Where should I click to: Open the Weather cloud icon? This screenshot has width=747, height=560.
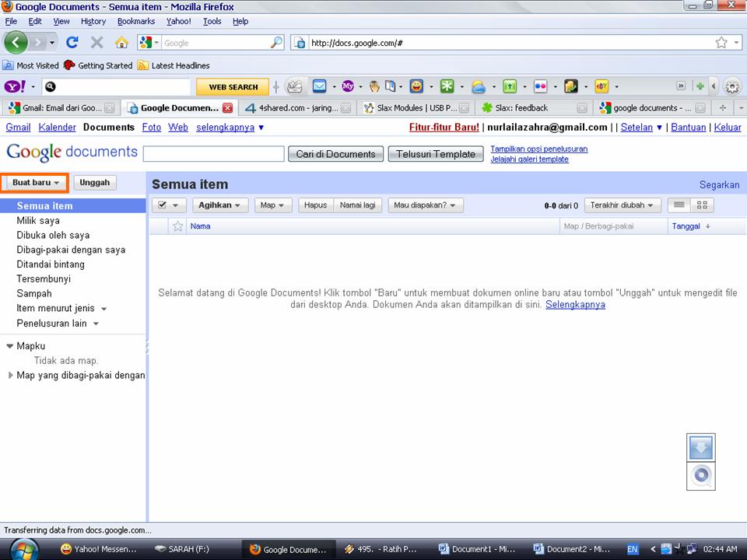click(479, 86)
